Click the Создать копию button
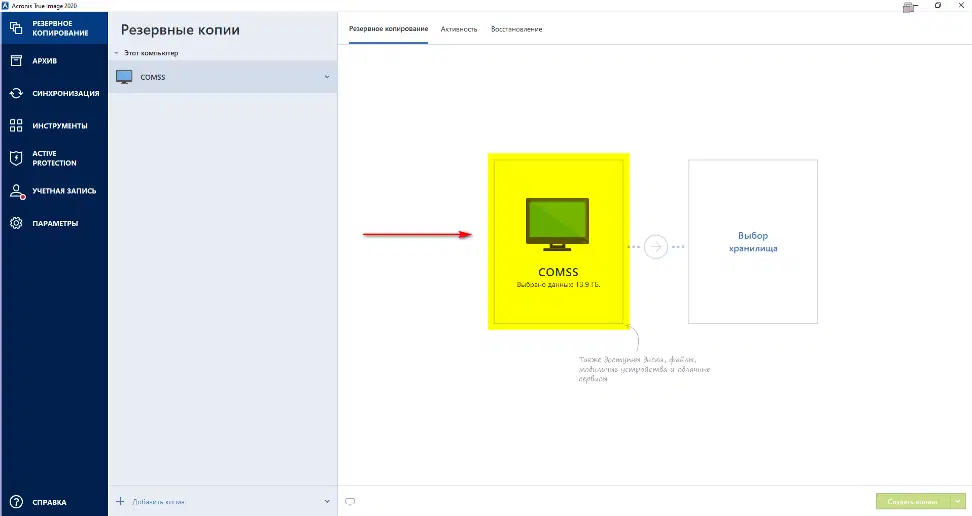972x516 pixels. (x=914, y=501)
